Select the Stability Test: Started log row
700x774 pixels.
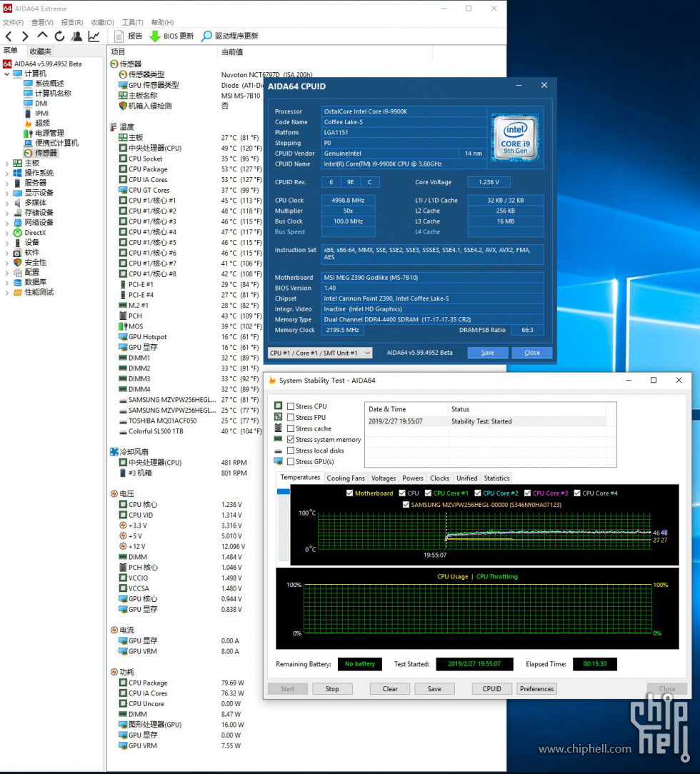(x=485, y=421)
